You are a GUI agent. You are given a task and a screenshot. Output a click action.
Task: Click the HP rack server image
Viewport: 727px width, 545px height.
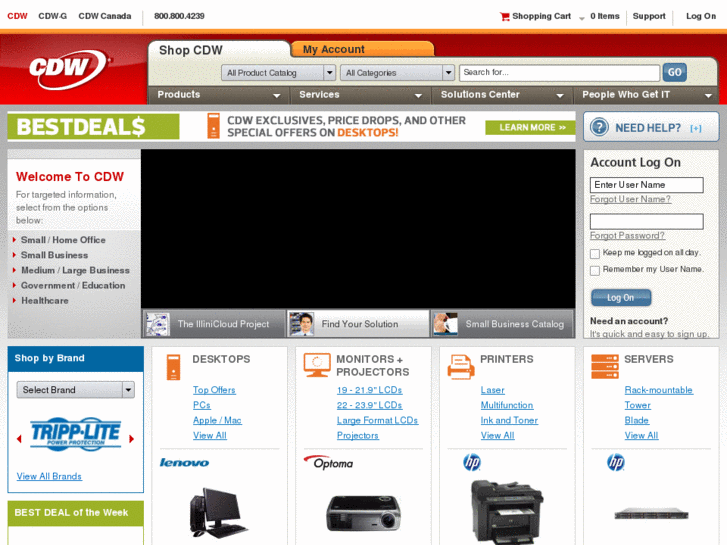point(651,514)
